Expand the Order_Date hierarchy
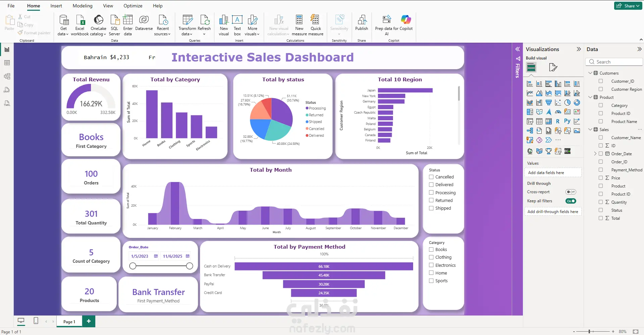 (595, 154)
